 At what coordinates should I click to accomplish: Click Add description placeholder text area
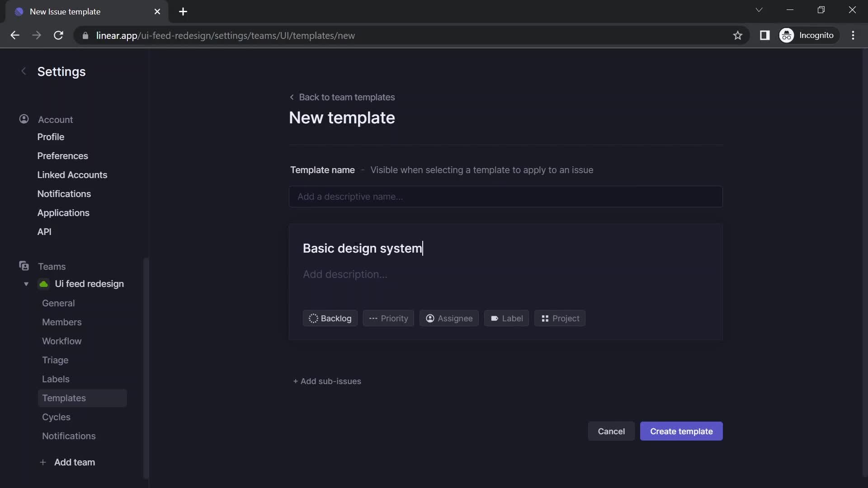[344, 274]
